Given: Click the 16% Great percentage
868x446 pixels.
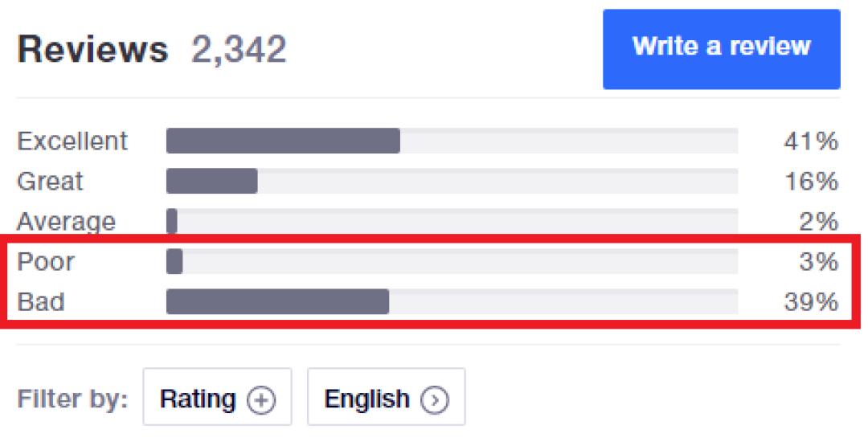Looking at the screenshot, I should pyautogui.click(x=811, y=182).
